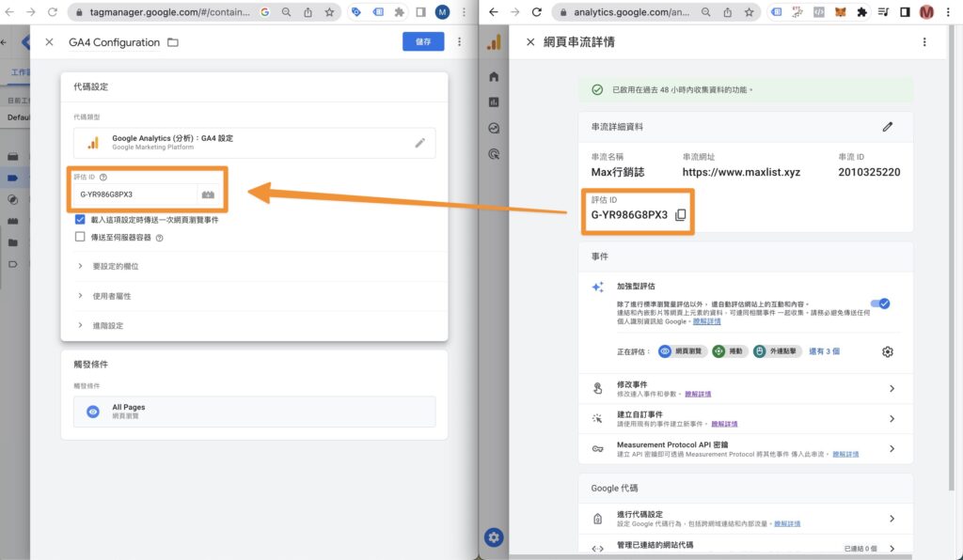Expand the 使用者屬性 section

(x=254, y=296)
